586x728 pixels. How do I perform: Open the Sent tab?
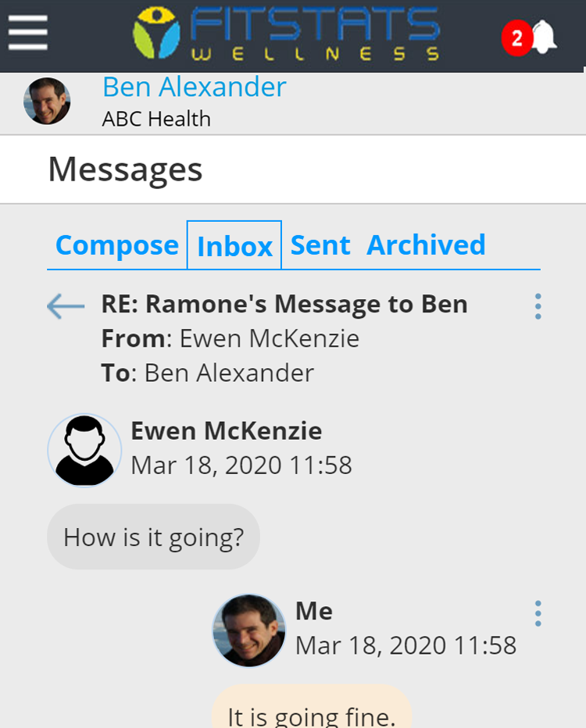tap(320, 245)
